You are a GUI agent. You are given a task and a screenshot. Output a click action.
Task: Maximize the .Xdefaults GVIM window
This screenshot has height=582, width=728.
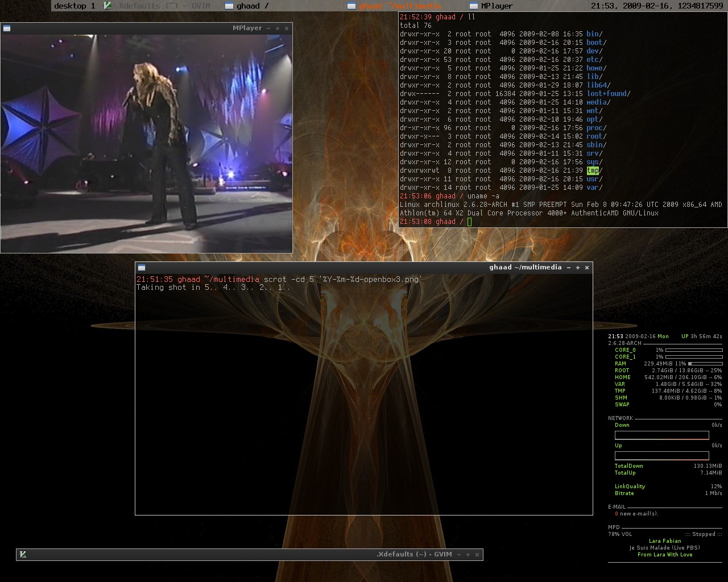click(468, 555)
